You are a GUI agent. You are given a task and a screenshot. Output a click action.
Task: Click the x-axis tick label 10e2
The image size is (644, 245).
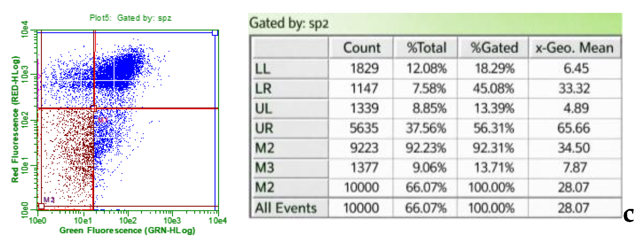coord(128,220)
